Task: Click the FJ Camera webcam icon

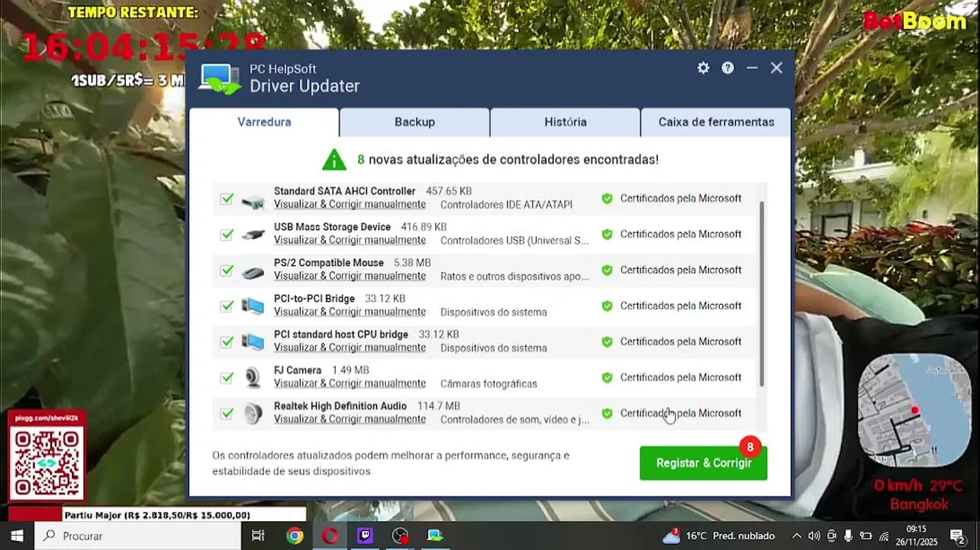Action: pos(253,377)
